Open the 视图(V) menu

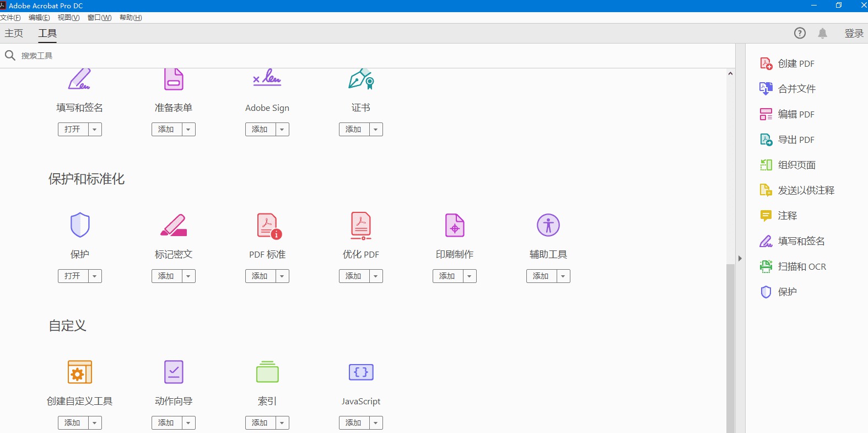coord(68,18)
